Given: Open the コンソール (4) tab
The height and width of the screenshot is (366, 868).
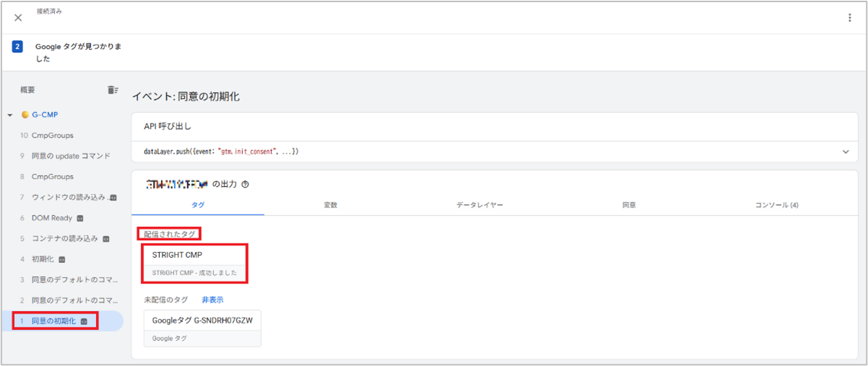Looking at the screenshot, I should click(x=777, y=205).
